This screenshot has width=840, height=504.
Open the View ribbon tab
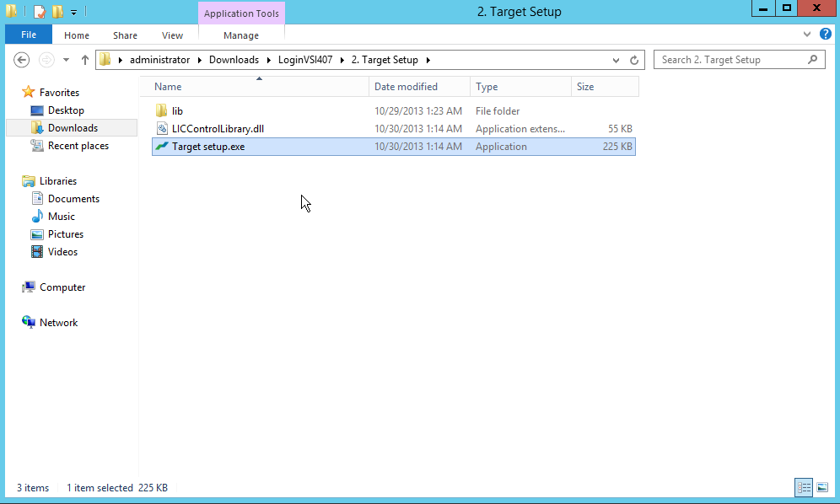click(172, 35)
